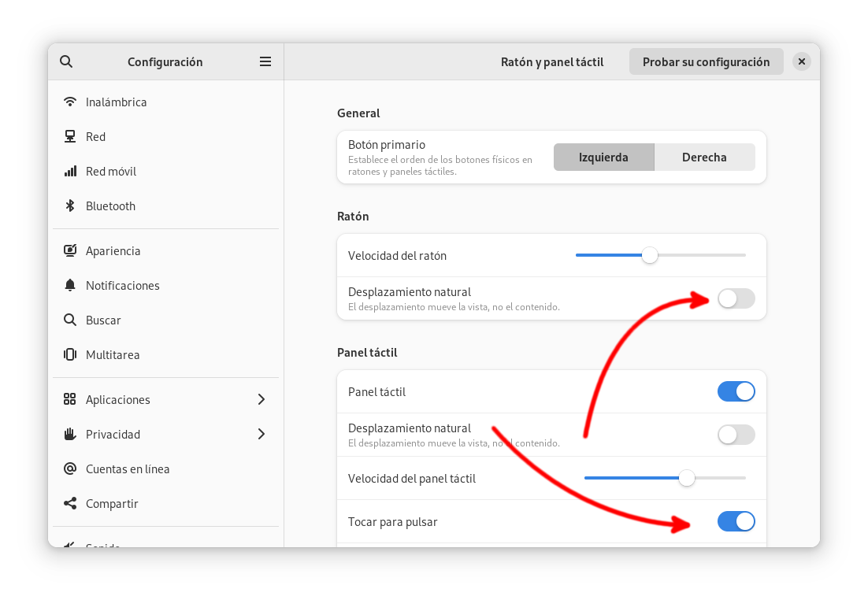Click the Compartir share icon
Viewport: 868px width, 600px height.
(x=70, y=504)
